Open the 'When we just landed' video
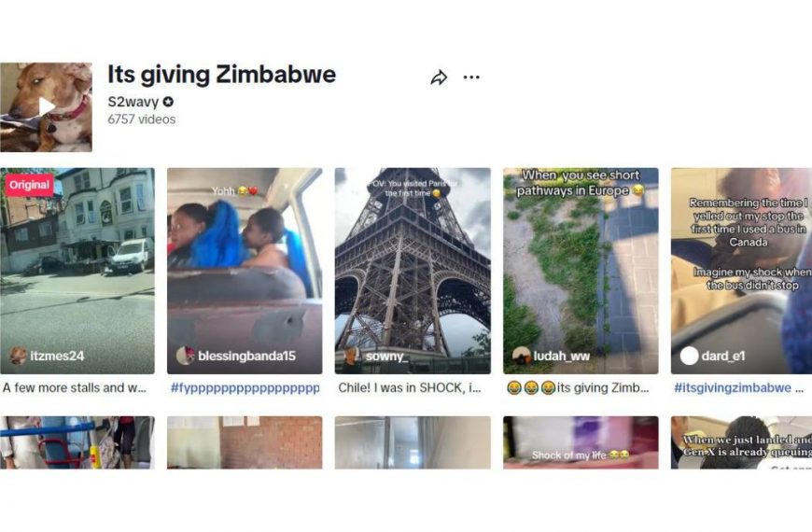Viewport: 812px width, 532px height. (742, 442)
